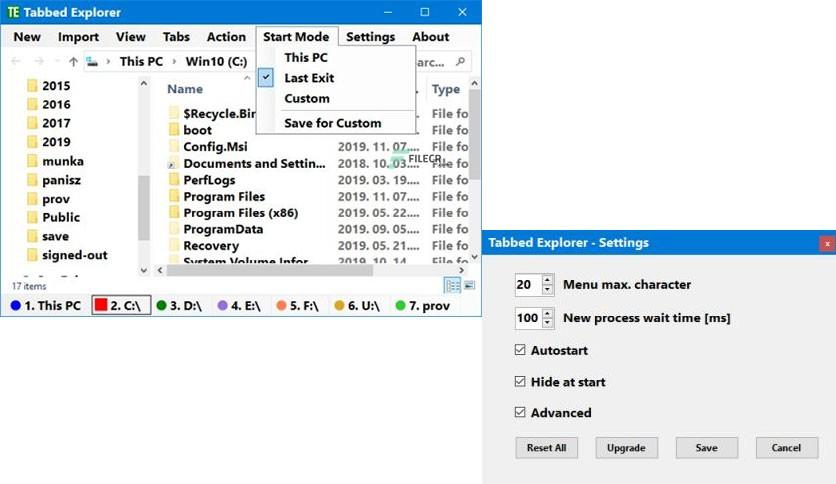Switch to tab 2. C:\
This screenshot has height=484, width=836.
point(121,305)
